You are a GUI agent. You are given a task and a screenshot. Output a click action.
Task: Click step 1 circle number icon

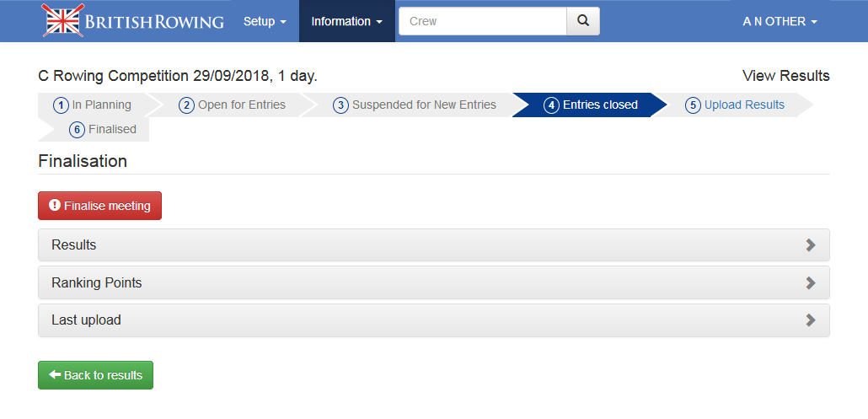61,105
